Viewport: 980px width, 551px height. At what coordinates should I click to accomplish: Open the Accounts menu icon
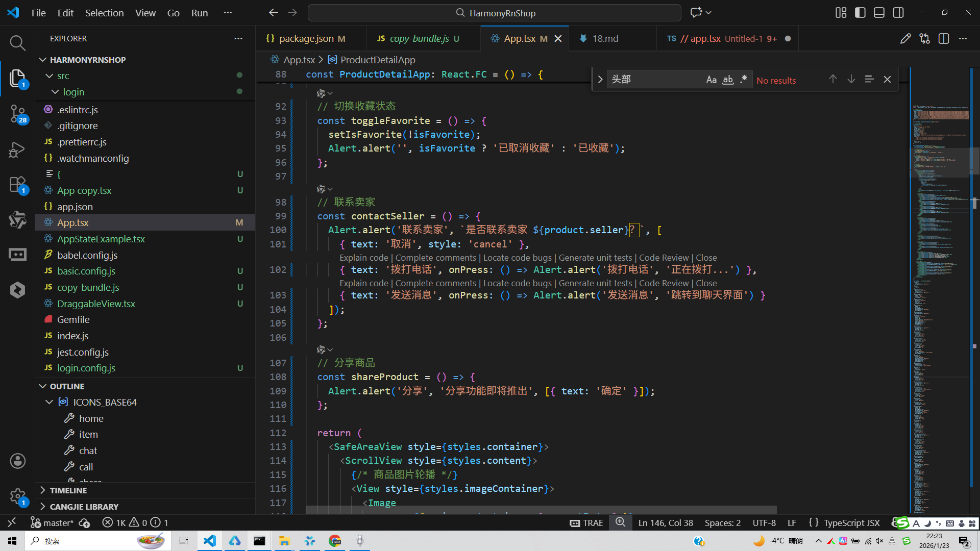pos(17,461)
